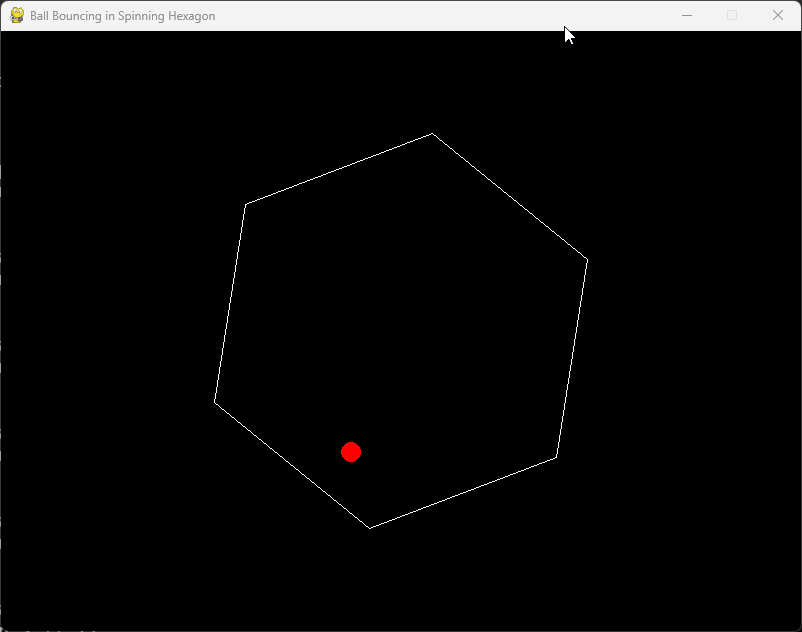Click the grayed-out maximize button
The height and width of the screenshot is (632, 802).
[x=732, y=16]
